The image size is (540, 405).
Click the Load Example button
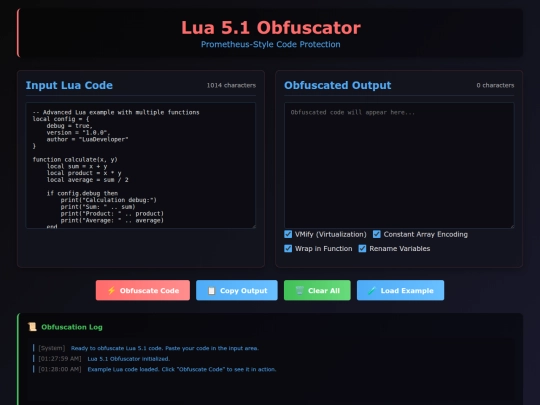coord(400,290)
